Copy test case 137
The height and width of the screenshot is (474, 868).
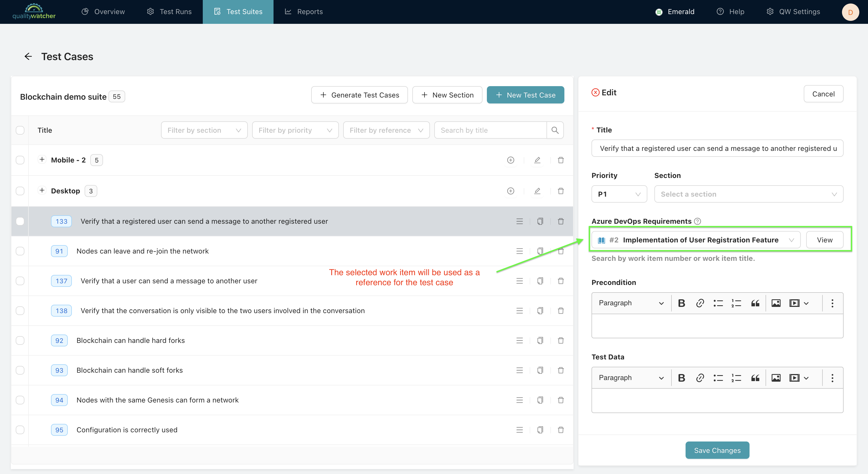(540, 281)
